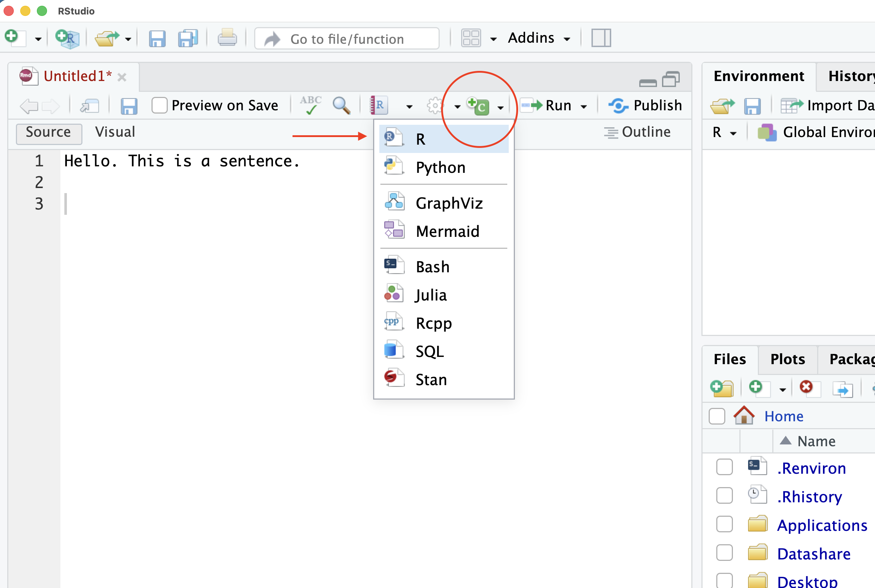Image resolution: width=875 pixels, height=588 pixels.
Task: Open the Import Dataset menu
Action: 828,105
